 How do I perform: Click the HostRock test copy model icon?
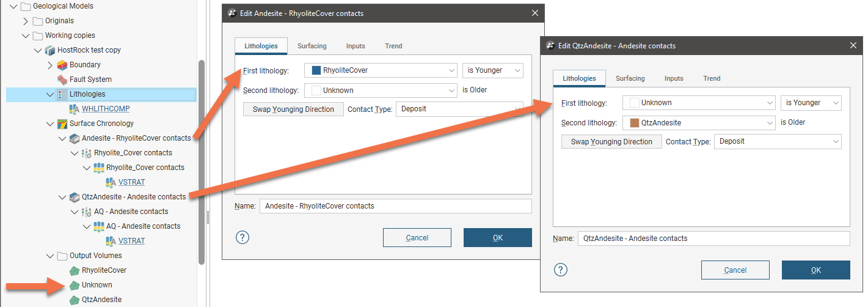tap(49, 50)
